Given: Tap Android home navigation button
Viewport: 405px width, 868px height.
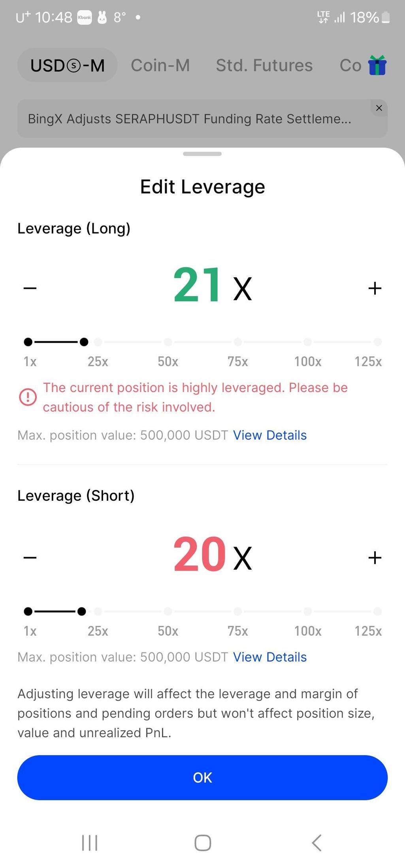Looking at the screenshot, I should (203, 843).
